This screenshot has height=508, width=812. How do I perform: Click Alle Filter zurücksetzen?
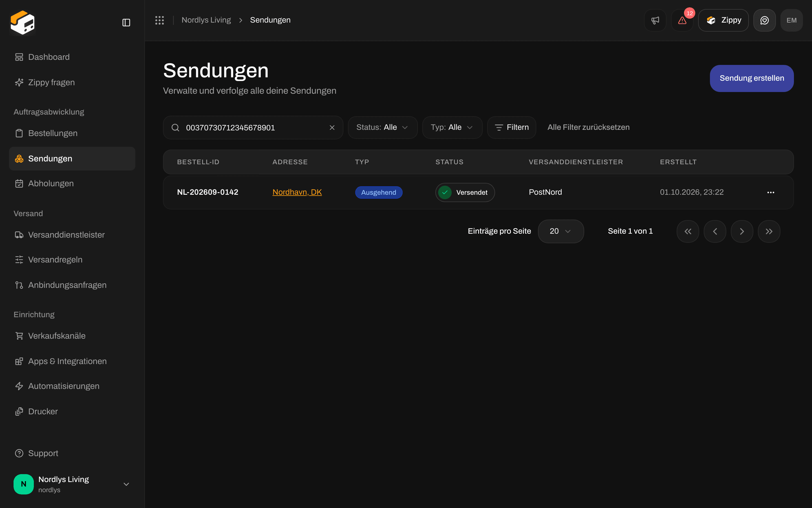click(x=588, y=127)
